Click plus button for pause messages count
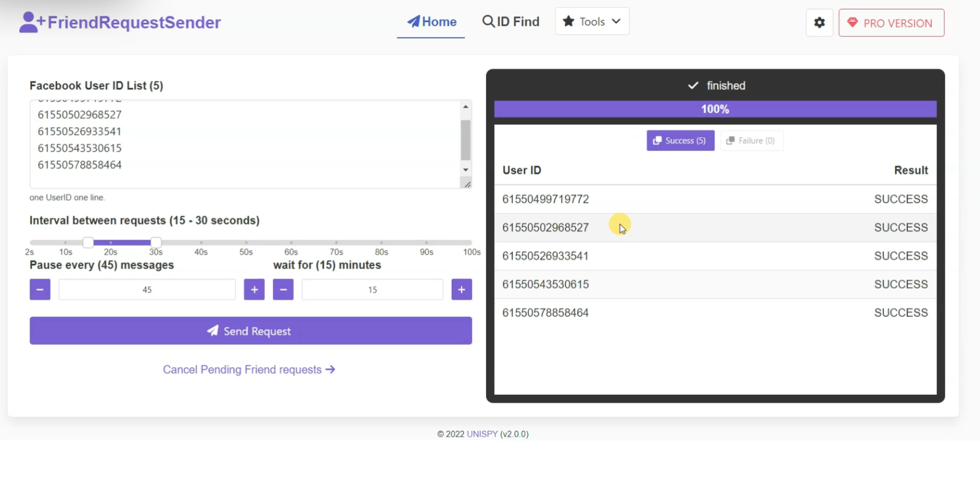Image resolution: width=980 pixels, height=478 pixels. [x=254, y=290]
